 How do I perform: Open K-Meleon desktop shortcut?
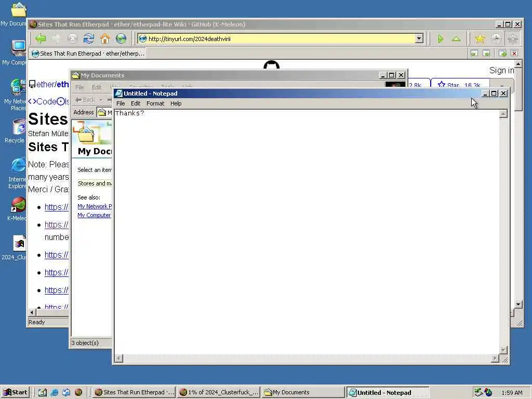18,205
